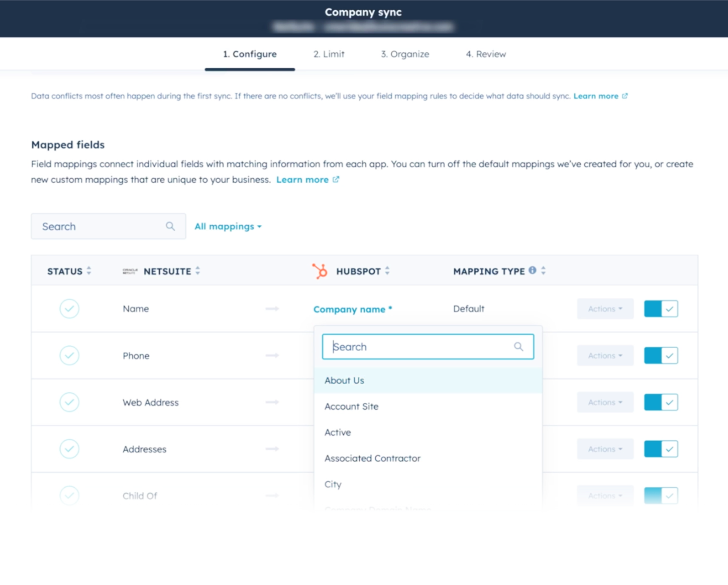Open Actions dropdown for Name row
The height and width of the screenshot is (585, 728).
(605, 309)
